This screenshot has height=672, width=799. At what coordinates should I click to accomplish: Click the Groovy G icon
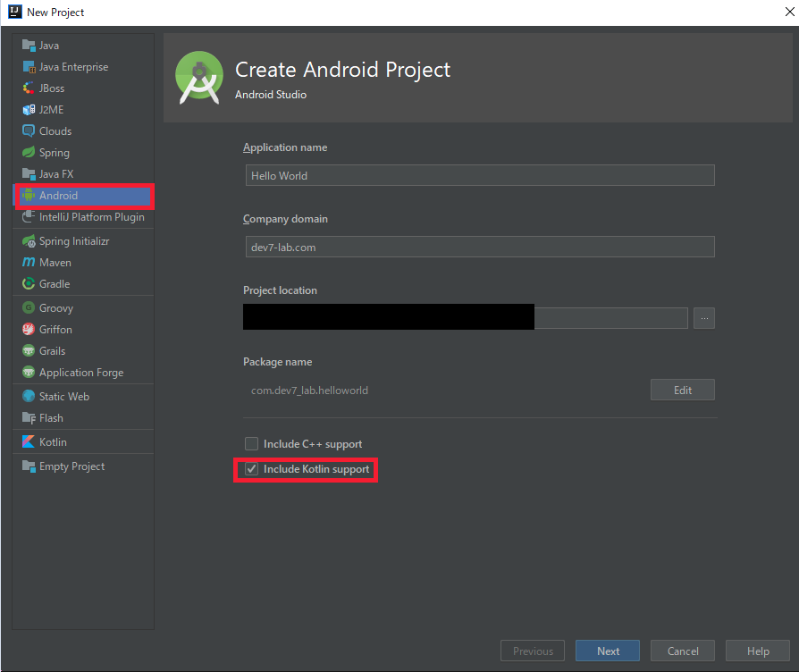point(29,307)
